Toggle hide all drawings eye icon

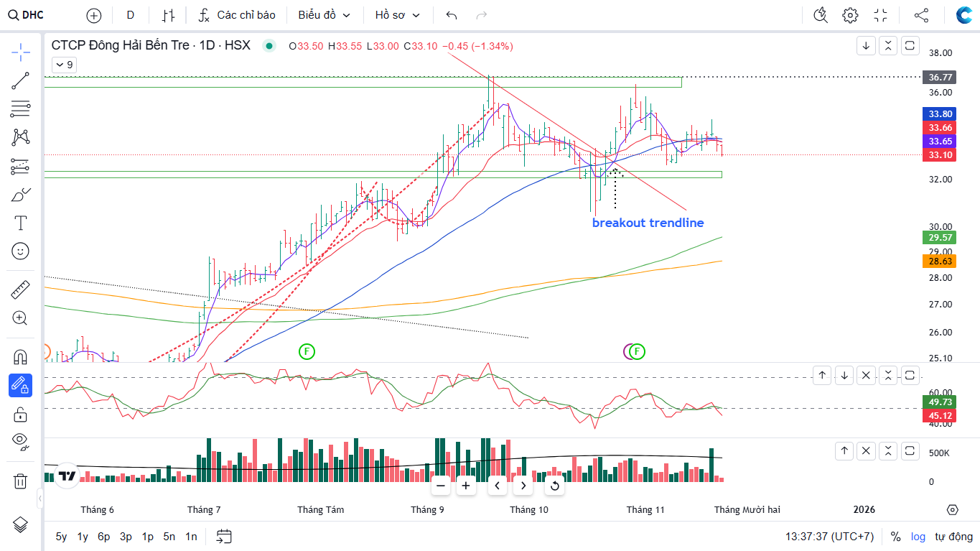click(x=20, y=440)
